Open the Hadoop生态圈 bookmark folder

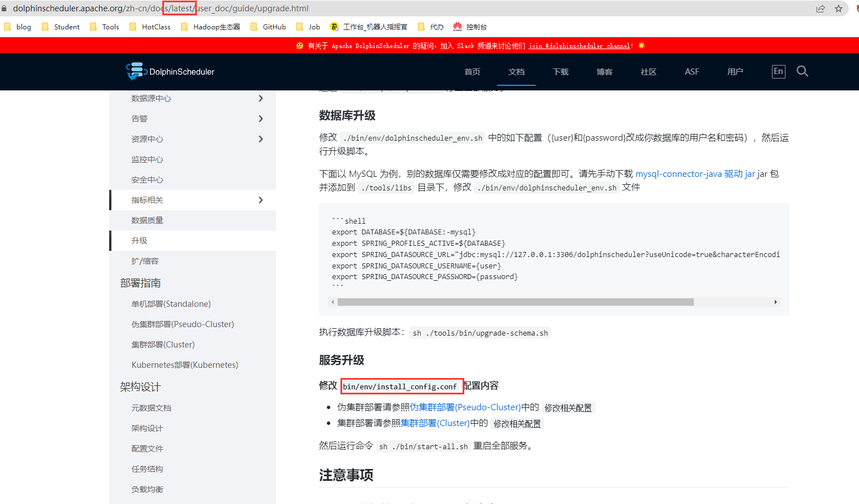tap(210, 27)
